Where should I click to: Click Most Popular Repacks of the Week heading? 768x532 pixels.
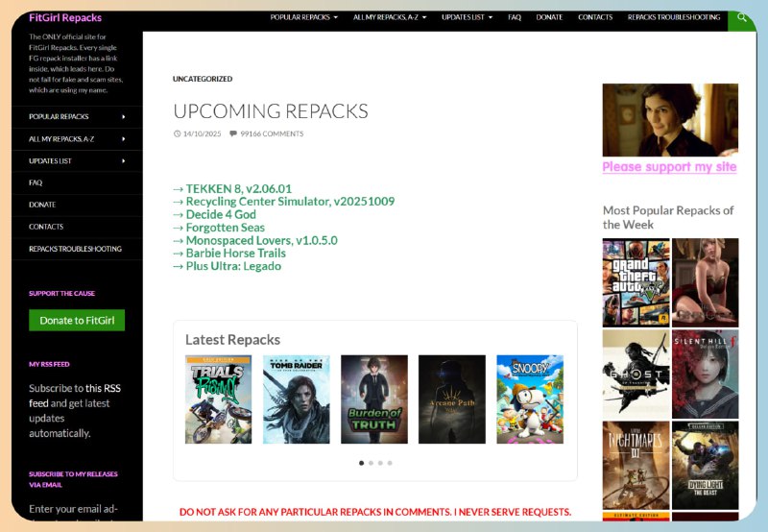pos(668,217)
